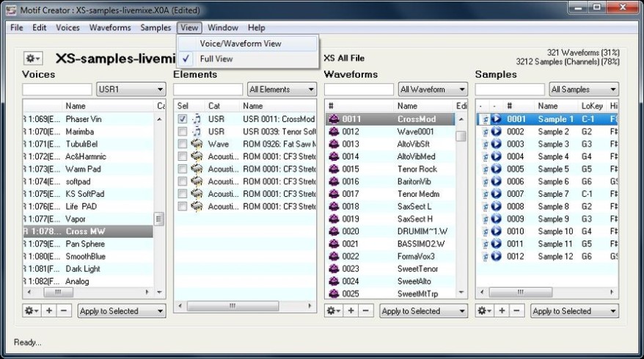
Task: Uncheck the USR 0011: CrossMod element checkbox
Action: (x=183, y=119)
